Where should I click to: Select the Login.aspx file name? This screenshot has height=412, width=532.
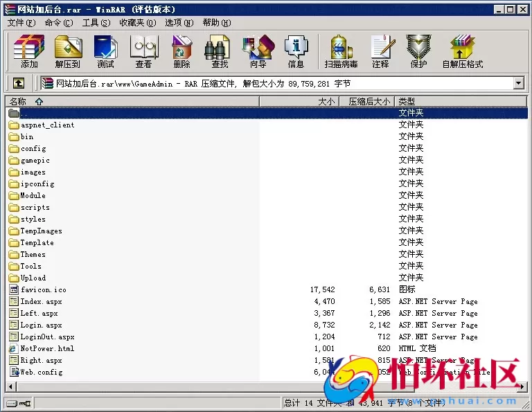[x=41, y=325]
